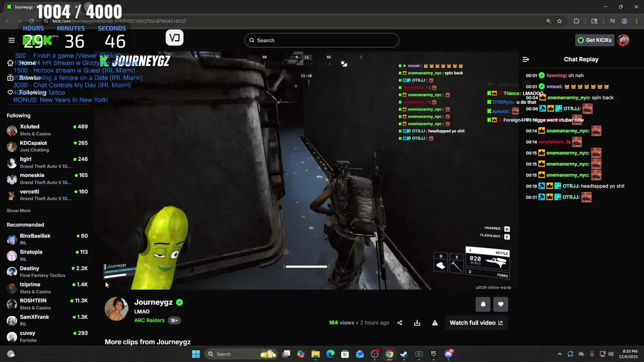Reload the page with the browser refresh icon
The height and width of the screenshot is (362, 644).
pyautogui.click(x=32, y=21)
